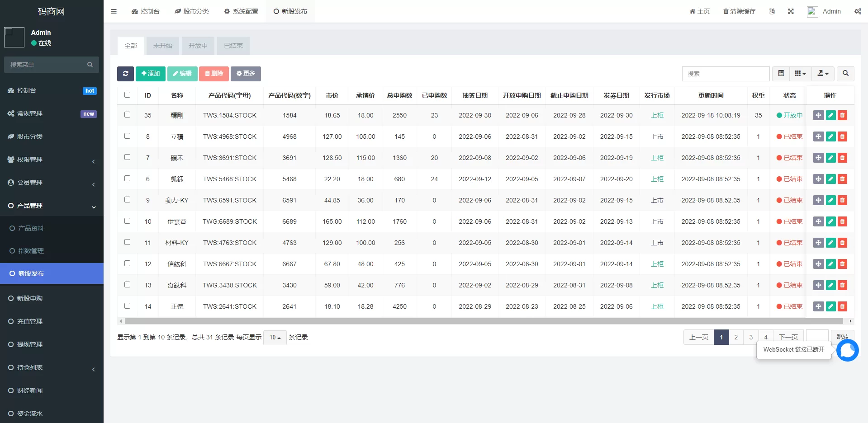Click the right arrow of horizontal scrollbar

[851, 321]
